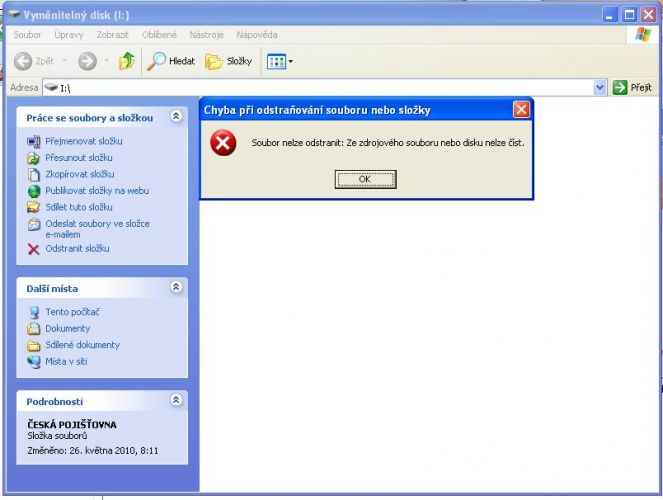Open Místa v síti link
Image resolution: width=663 pixels, height=500 pixels.
click(x=66, y=361)
